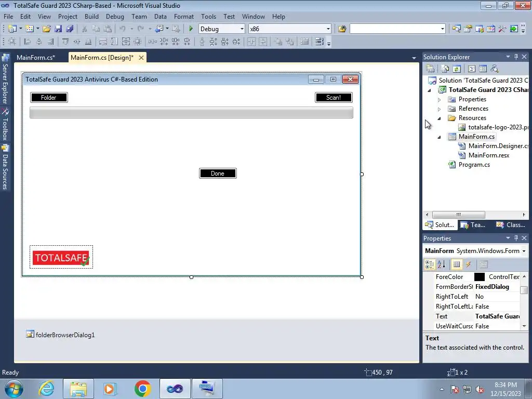Screen dimensions: 532x399
Task: Open Solution Explorer from the main toolbar
Action: [x=456, y=29]
